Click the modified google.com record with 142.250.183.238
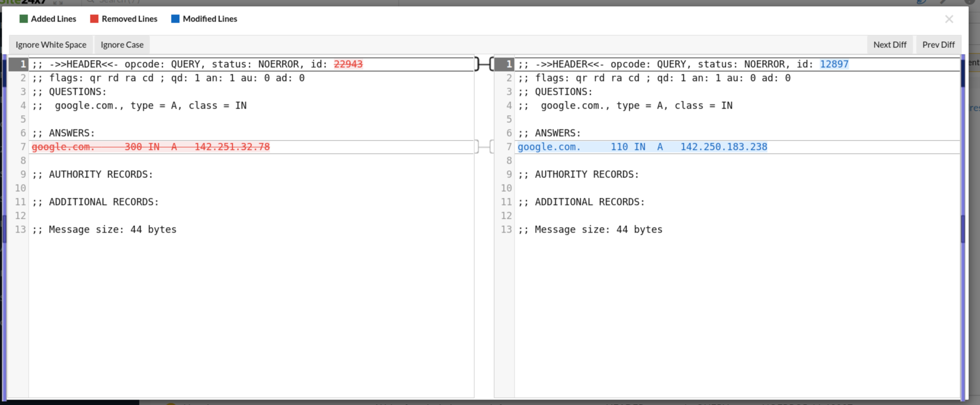This screenshot has height=405, width=980. (x=642, y=147)
